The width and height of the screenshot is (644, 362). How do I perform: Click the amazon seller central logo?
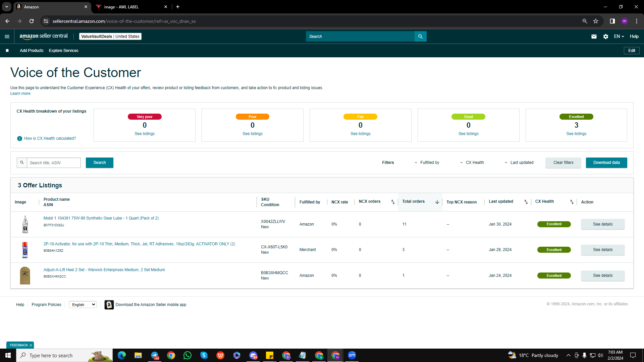point(44,36)
